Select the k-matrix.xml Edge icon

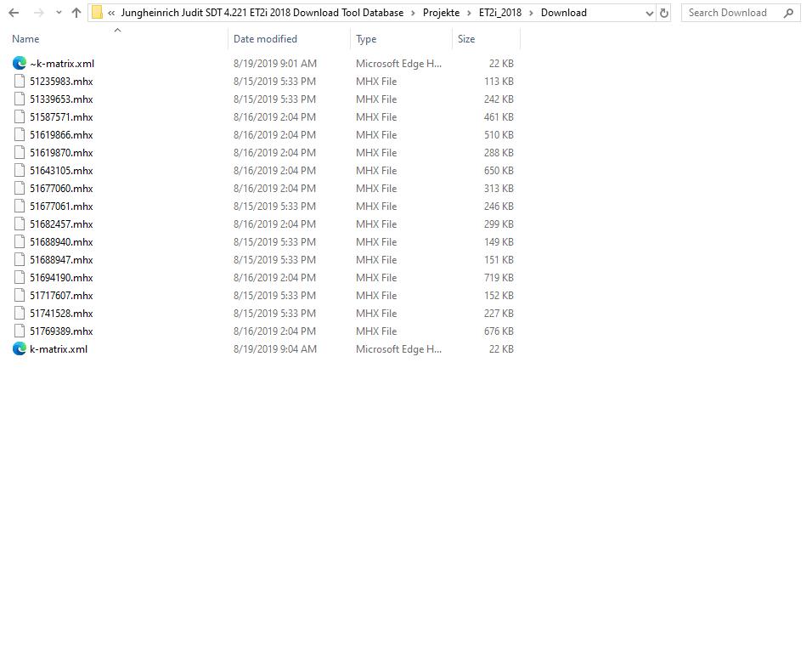pos(20,348)
